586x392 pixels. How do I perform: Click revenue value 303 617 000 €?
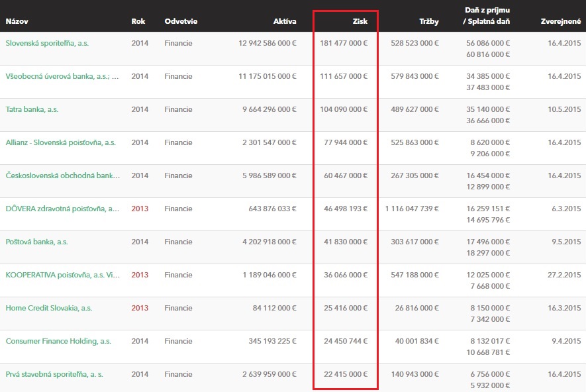point(415,242)
